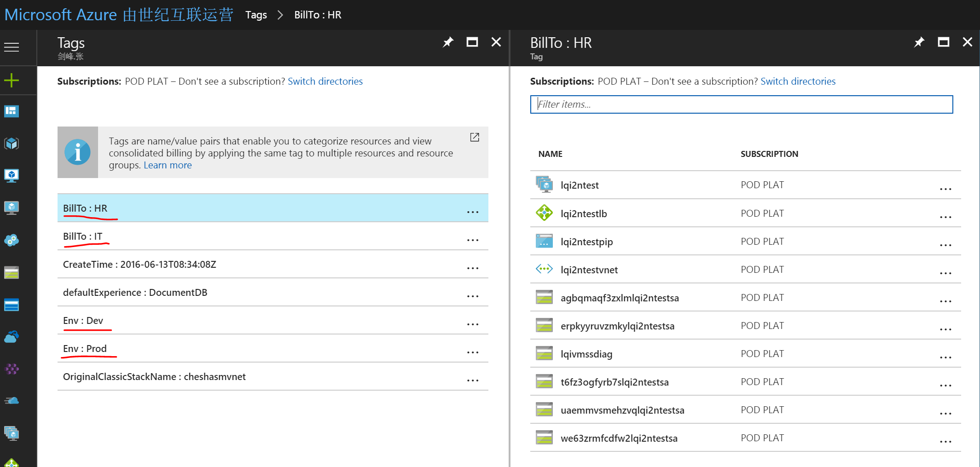Open the VM scale sets sidebar icon
This screenshot has width=980, height=467.
12,433
